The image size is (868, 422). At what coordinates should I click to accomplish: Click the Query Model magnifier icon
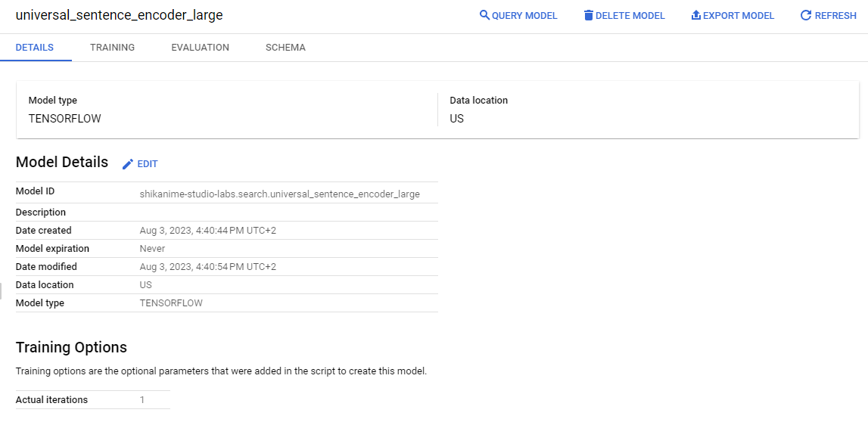click(484, 15)
